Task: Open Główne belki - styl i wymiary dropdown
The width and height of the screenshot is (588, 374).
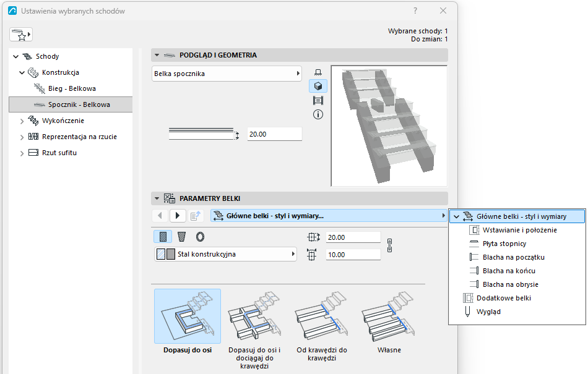Action: tap(329, 216)
